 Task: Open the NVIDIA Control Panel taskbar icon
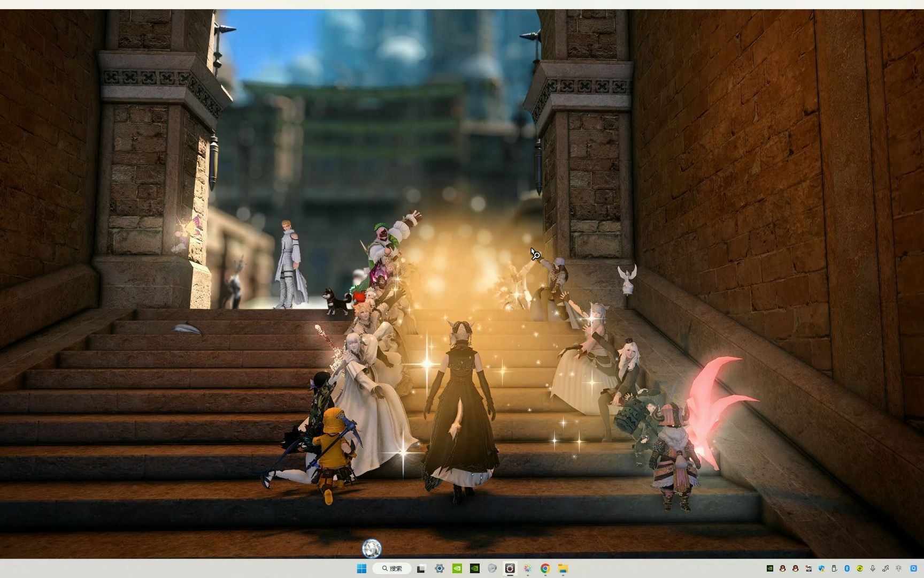475,569
